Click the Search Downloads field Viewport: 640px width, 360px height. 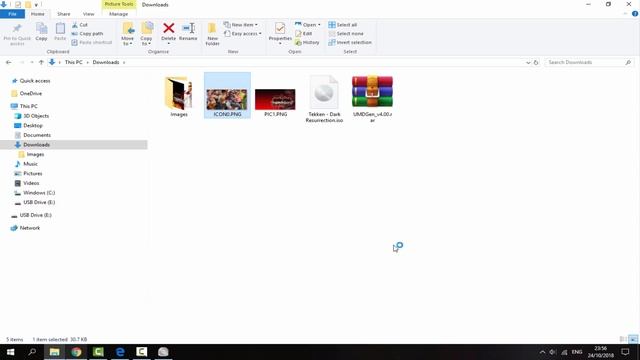click(589, 62)
